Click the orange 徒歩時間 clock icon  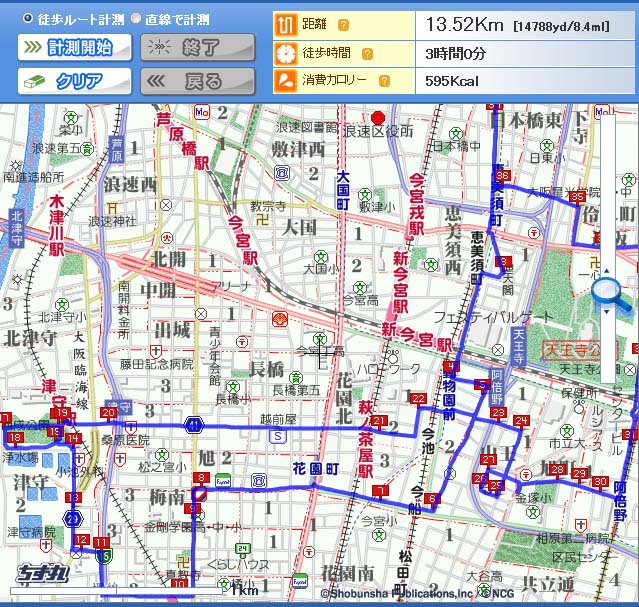(x=285, y=53)
